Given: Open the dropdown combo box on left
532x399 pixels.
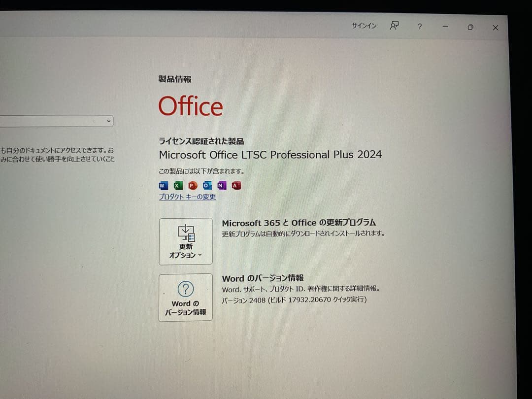Looking at the screenshot, I should pyautogui.click(x=56, y=121).
